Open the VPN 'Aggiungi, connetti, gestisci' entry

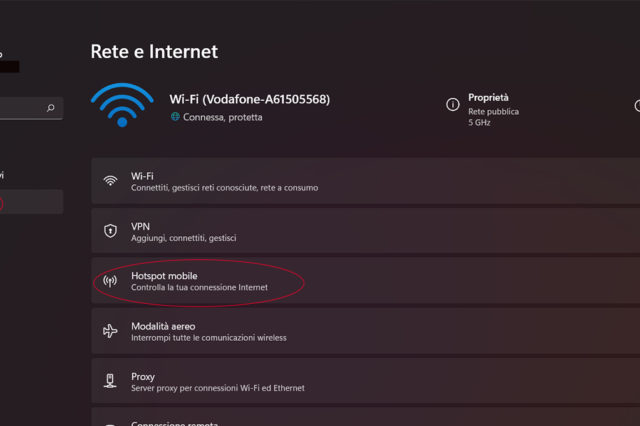[183, 238]
